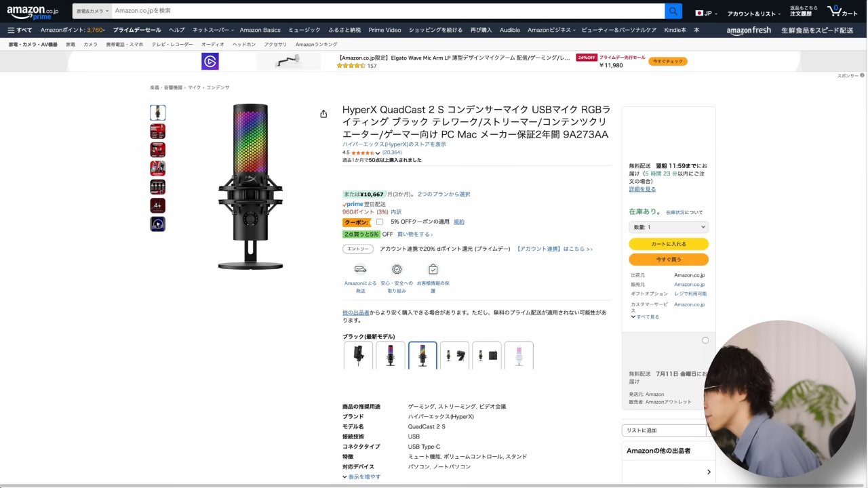The width and height of the screenshot is (868, 488).
Task: Click the エントリー badge
Action: 358,249
